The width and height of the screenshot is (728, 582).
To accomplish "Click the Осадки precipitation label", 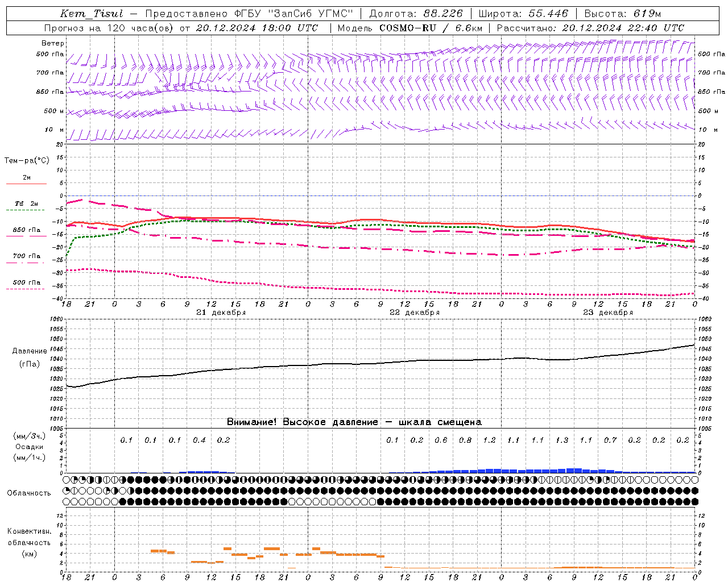I will (x=30, y=447).
